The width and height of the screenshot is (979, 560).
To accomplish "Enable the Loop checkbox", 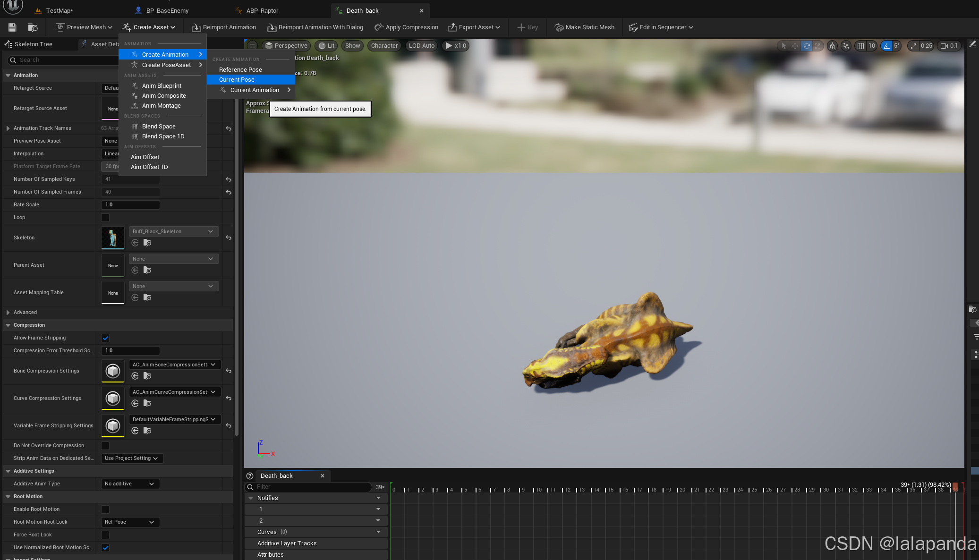I will pos(105,218).
